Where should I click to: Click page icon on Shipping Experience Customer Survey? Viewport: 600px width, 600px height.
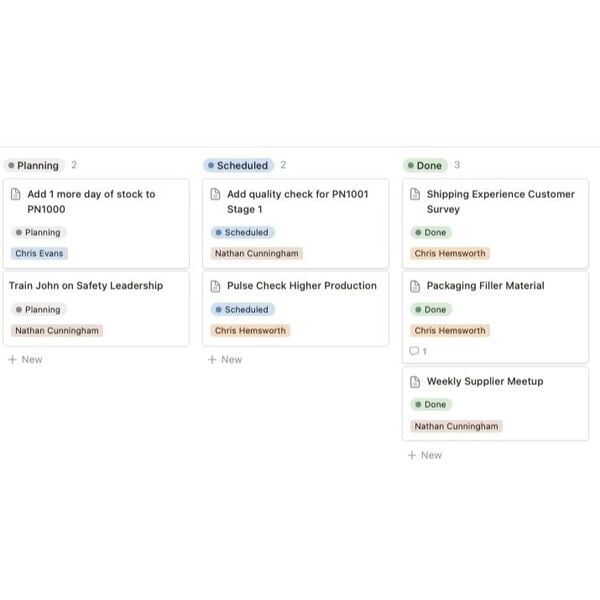(416, 194)
